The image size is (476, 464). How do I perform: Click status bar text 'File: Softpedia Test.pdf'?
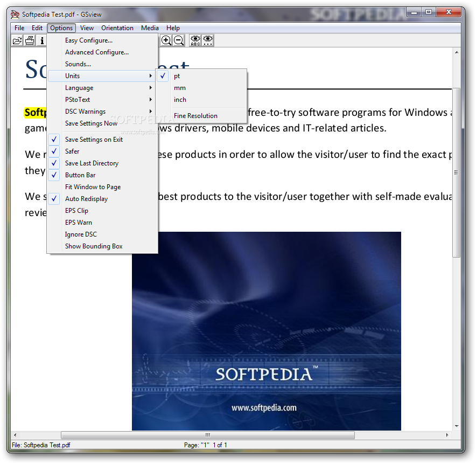coord(41,445)
